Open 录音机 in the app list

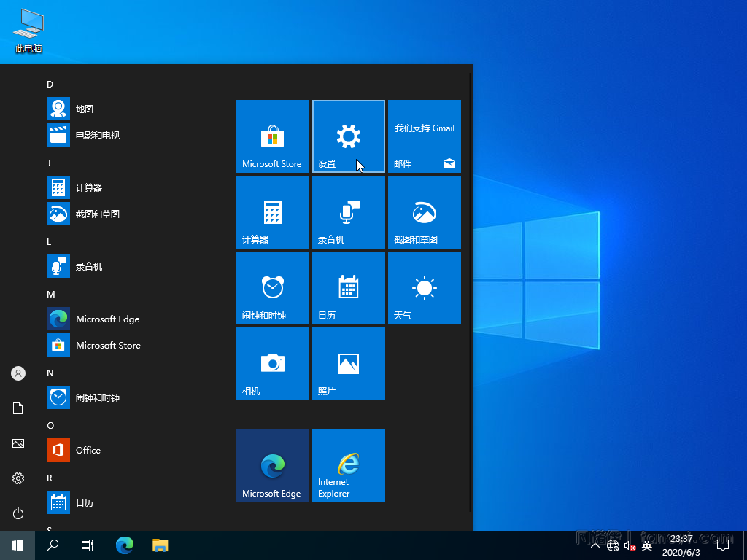point(133,266)
